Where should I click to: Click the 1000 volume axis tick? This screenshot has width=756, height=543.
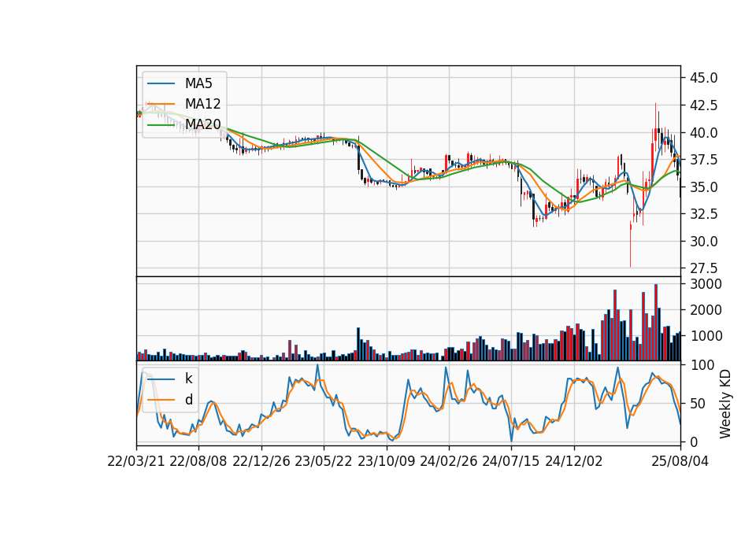706,336
